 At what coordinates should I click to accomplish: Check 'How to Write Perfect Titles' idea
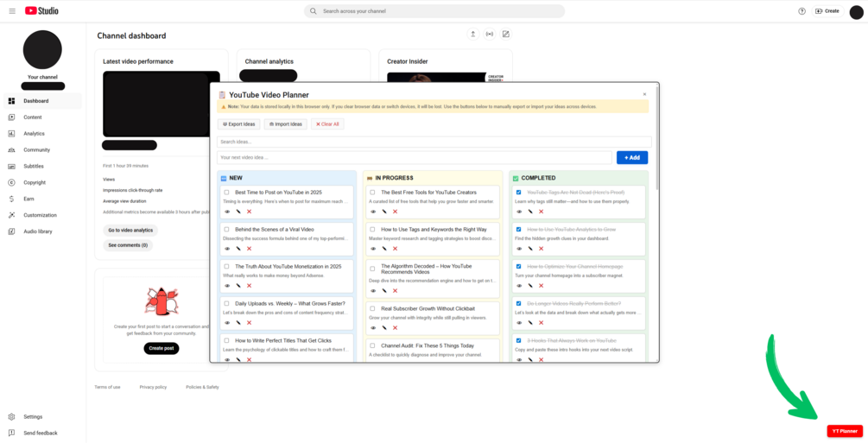pos(226,340)
